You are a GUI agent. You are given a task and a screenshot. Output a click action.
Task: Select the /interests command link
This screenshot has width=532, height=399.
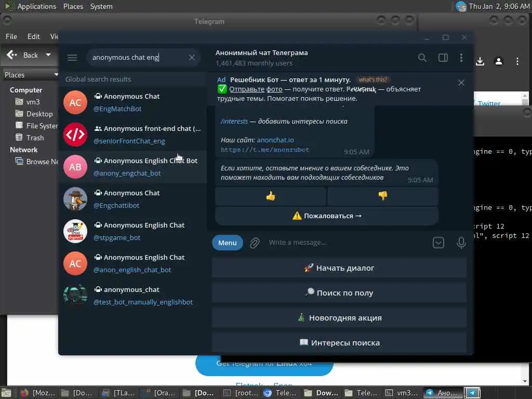click(x=234, y=121)
